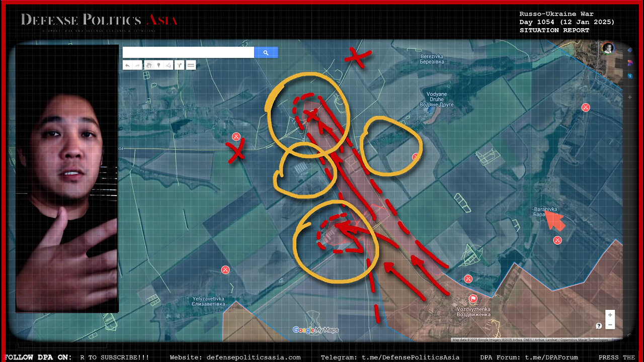Click the Yelyzavetivka village label

[208, 302]
